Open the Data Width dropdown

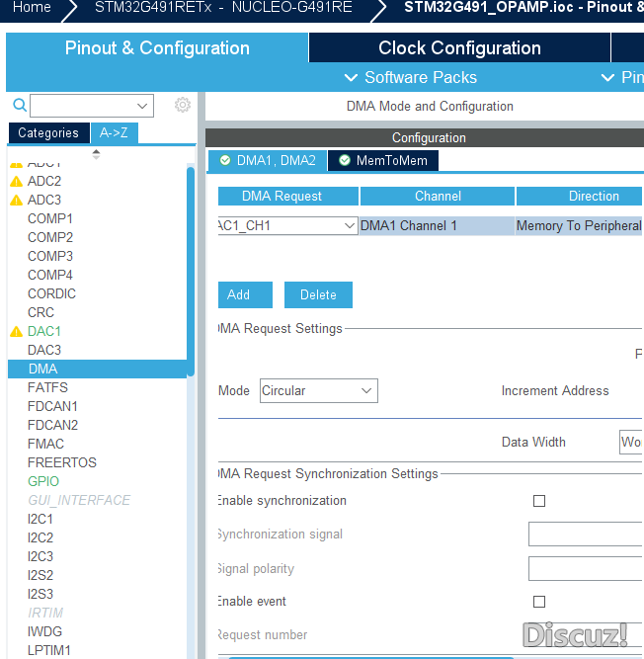(631, 443)
